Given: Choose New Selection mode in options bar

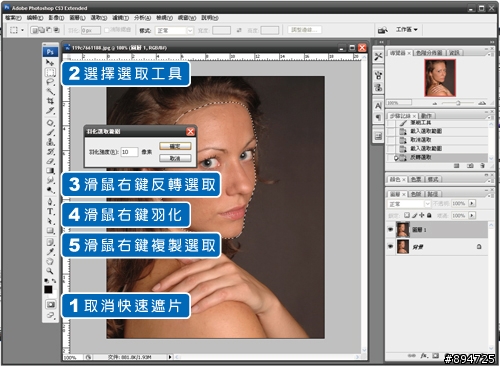Looking at the screenshot, I should tap(34, 30).
